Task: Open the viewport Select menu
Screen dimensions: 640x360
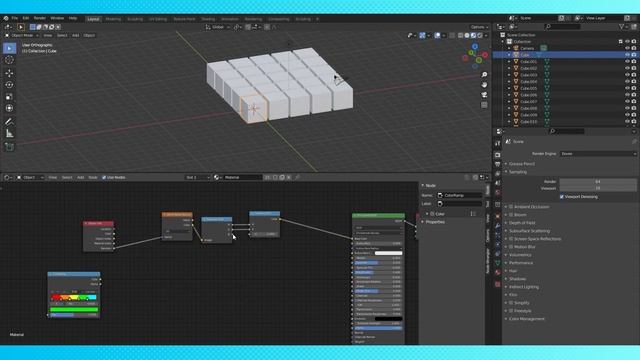Action: pyautogui.click(x=62, y=36)
